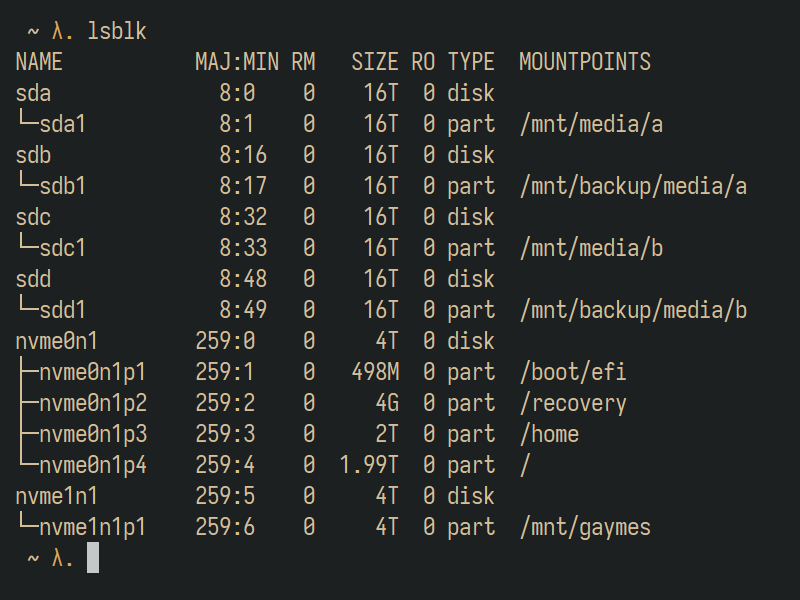
Task: Click the /mnt/media/b mountpoint
Action: [591, 248]
